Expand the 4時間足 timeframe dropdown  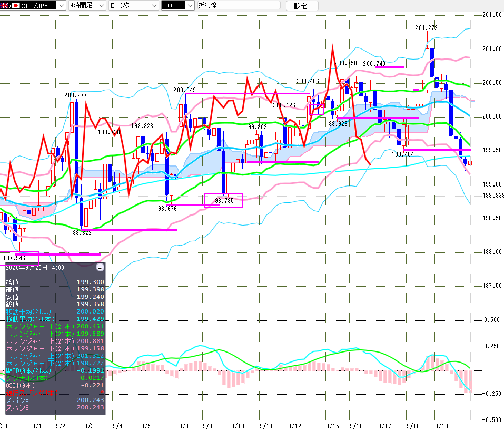86,6
